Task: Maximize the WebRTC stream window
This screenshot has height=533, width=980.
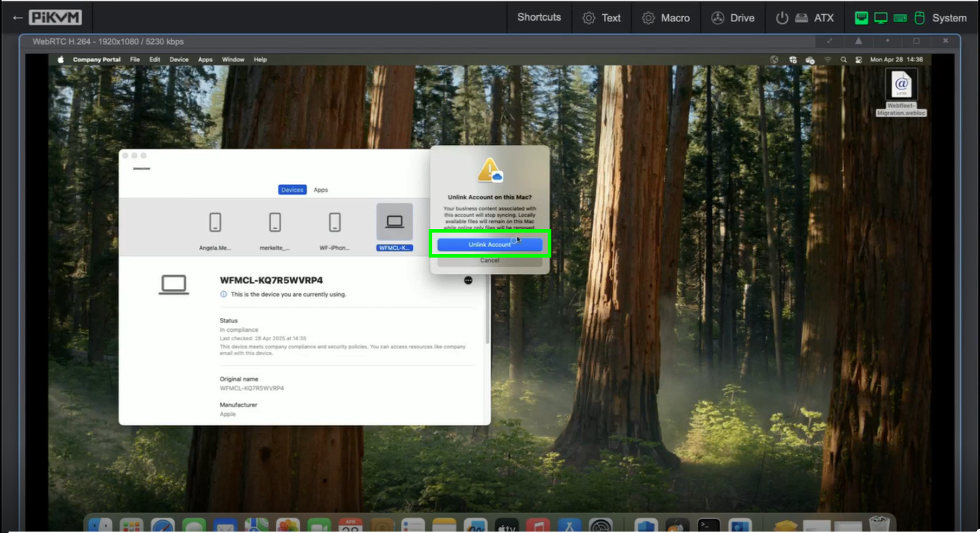Action: (x=917, y=41)
